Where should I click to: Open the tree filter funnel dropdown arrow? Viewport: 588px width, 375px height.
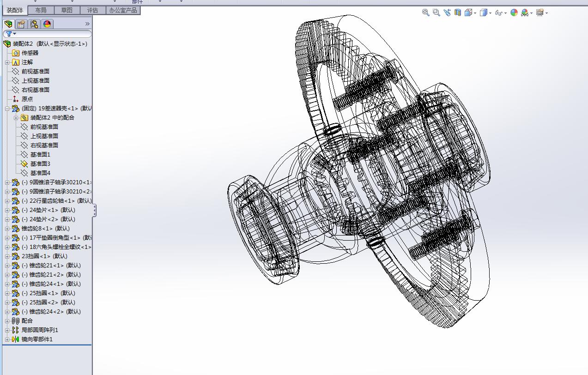tap(15, 34)
